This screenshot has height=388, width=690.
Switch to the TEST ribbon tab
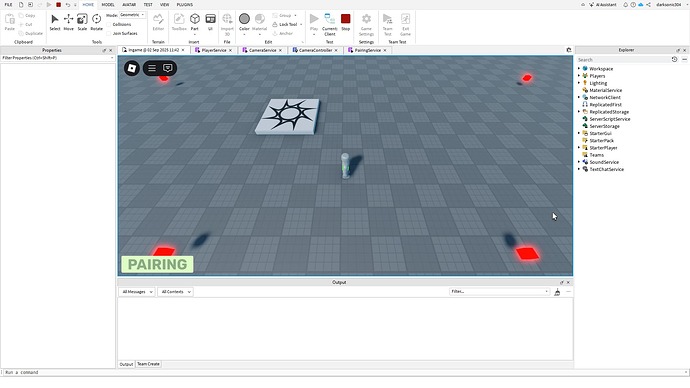pyautogui.click(x=148, y=4)
